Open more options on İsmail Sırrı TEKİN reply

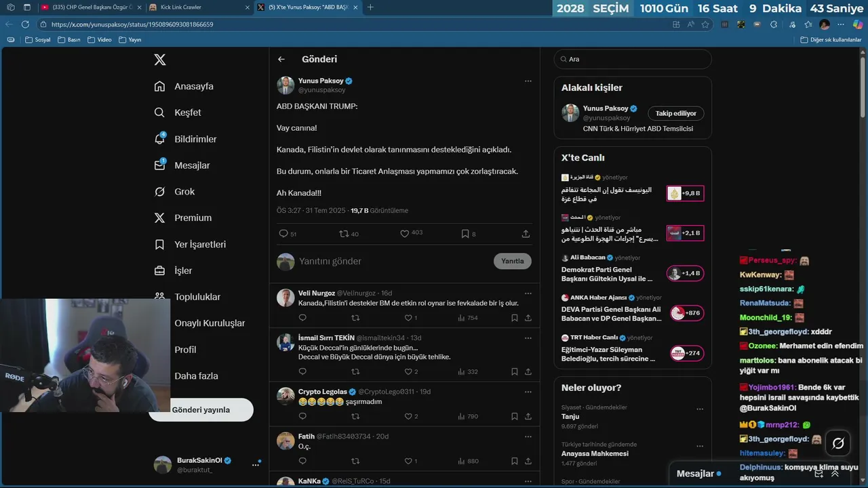528,338
